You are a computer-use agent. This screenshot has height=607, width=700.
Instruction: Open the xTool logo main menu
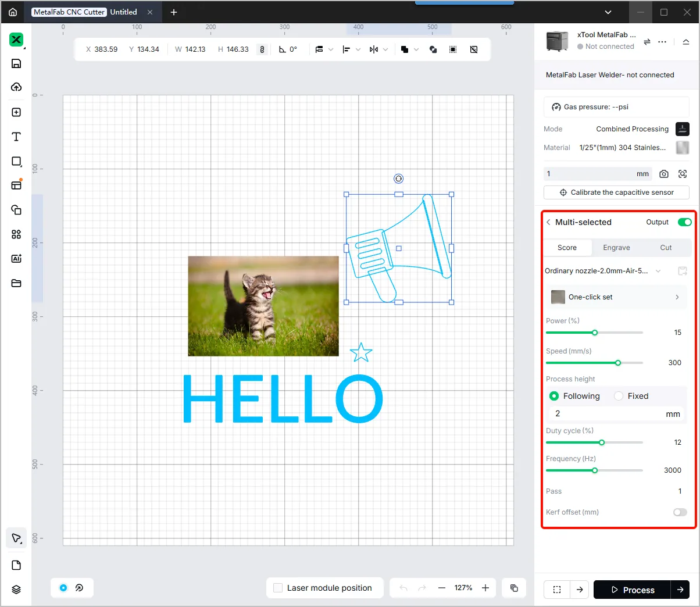[x=16, y=40]
